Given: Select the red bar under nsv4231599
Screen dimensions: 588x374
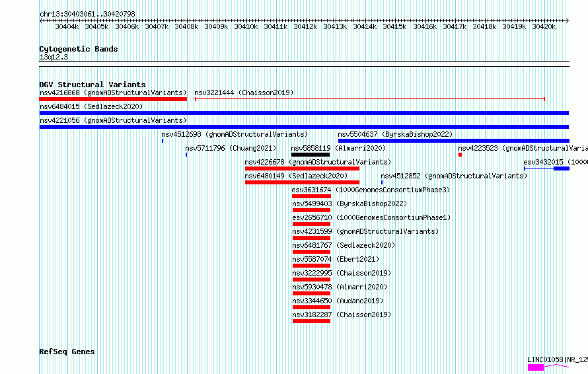Looking at the screenshot, I should [x=311, y=238].
